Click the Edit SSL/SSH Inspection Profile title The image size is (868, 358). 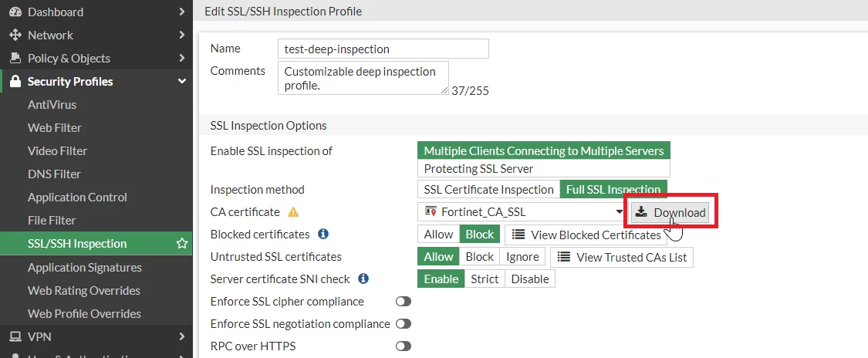pyautogui.click(x=283, y=11)
